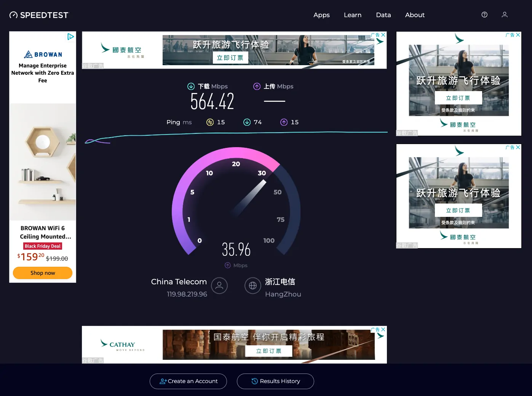The width and height of the screenshot is (532, 396).
Task: Click the idle ping icon showing 15
Action: (210, 122)
